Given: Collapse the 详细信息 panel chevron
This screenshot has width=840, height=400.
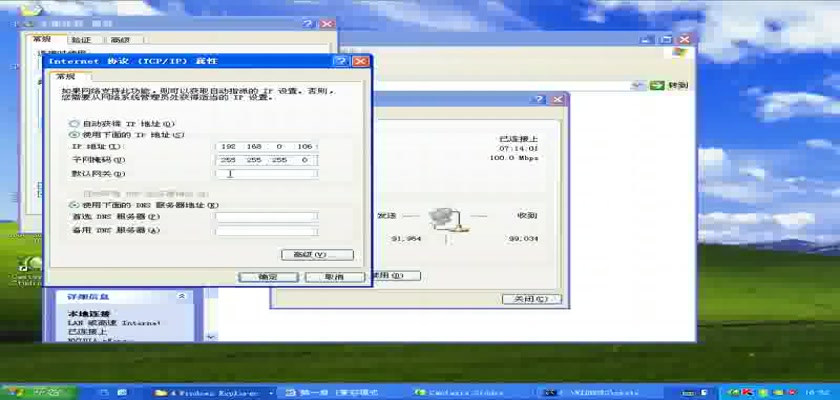Looking at the screenshot, I should (182, 296).
